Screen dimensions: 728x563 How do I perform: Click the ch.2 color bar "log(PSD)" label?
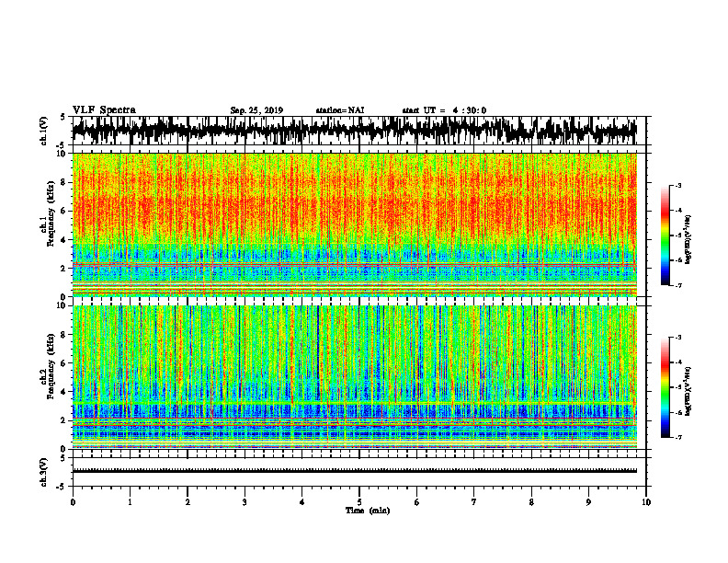pyautogui.click(x=688, y=391)
